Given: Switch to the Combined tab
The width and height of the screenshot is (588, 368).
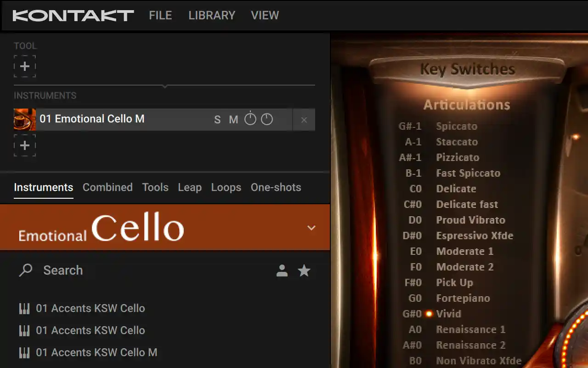Looking at the screenshot, I should tap(107, 188).
